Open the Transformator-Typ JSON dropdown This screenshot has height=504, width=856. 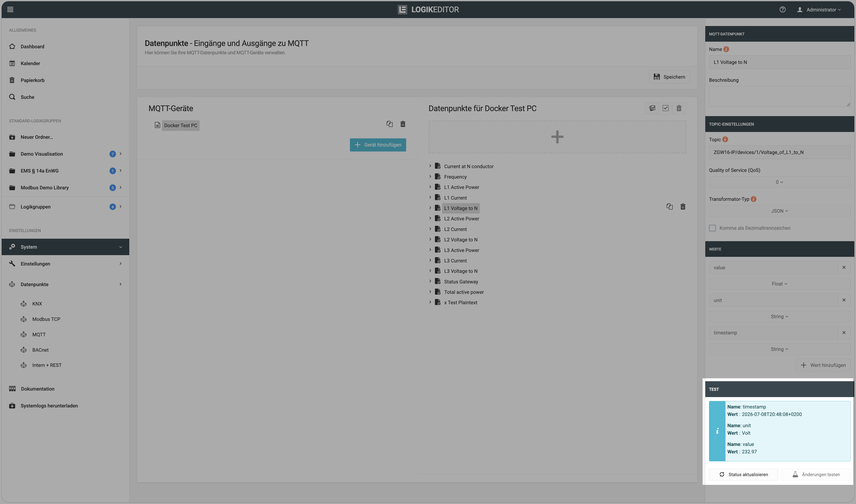[779, 211]
